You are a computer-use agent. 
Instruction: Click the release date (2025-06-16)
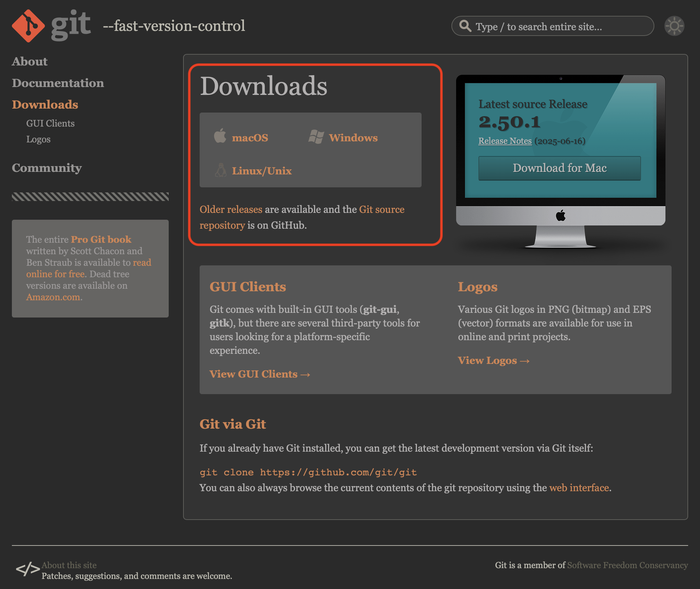click(560, 141)
